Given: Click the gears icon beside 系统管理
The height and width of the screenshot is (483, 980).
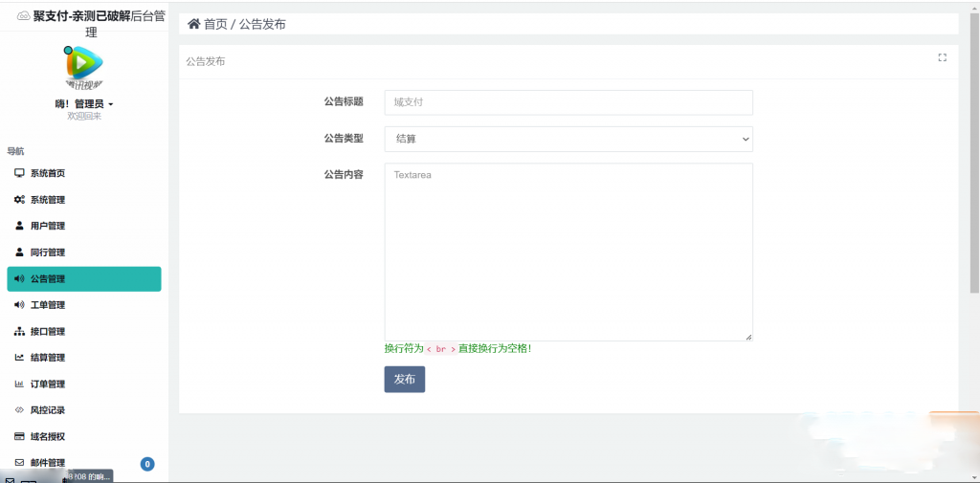Looking at the screenshot, I should [x=19, y=200].
